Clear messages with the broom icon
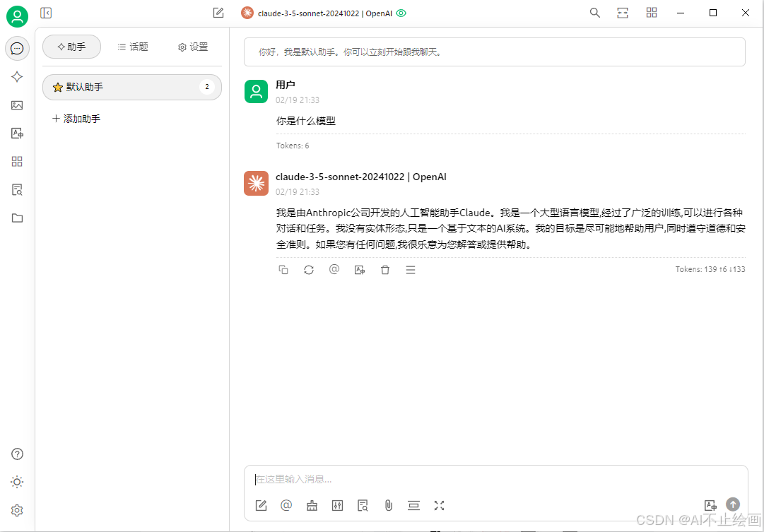Screen dimensions: 764x532 click(x=312, y=505)
